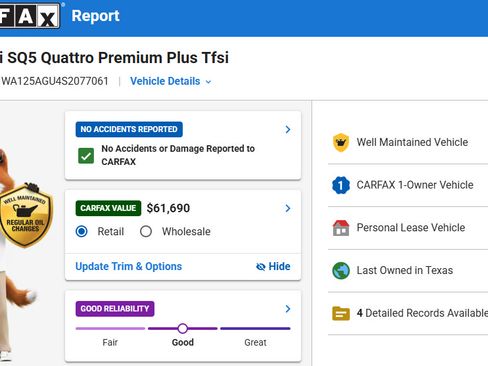Screen dimensions: 488x366
Task: Click the VIN WA125AGU4S2077061 text
Action: (x=55, y=81)
